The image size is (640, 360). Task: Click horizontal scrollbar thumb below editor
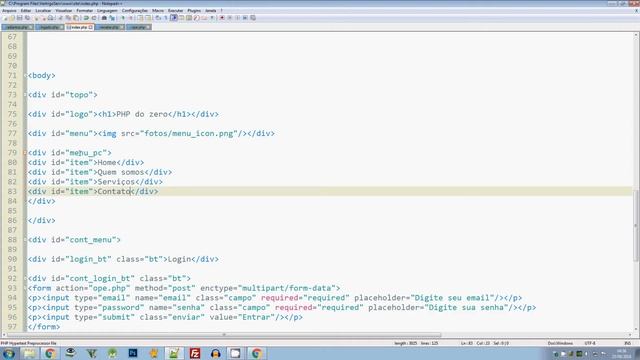[224, 335]
